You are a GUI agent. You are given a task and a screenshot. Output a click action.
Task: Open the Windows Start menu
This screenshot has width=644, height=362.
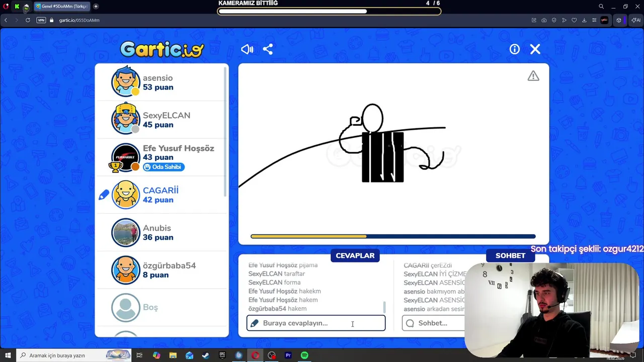point(8,355)
